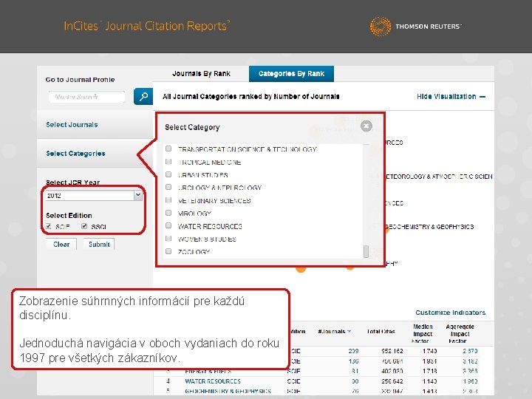Click into the Master Search field
The height and width of the screenshot is (399, 532).
[87, 97]
